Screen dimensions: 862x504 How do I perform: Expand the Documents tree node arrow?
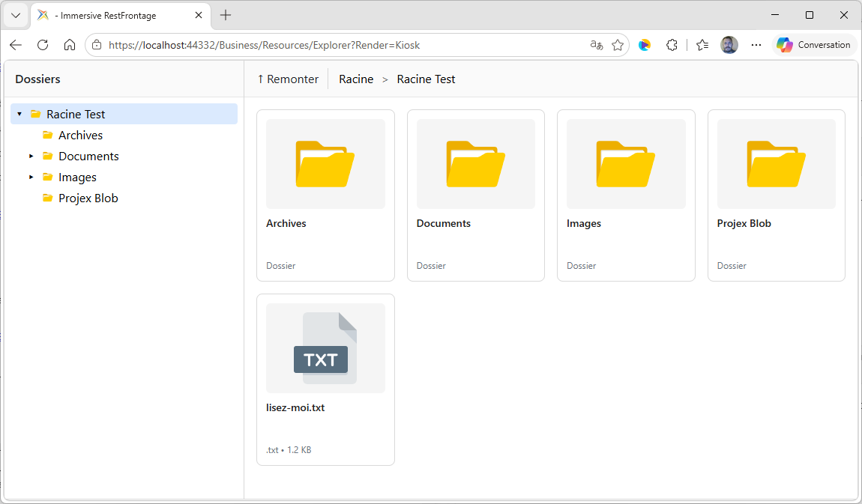tap(31, 157)
